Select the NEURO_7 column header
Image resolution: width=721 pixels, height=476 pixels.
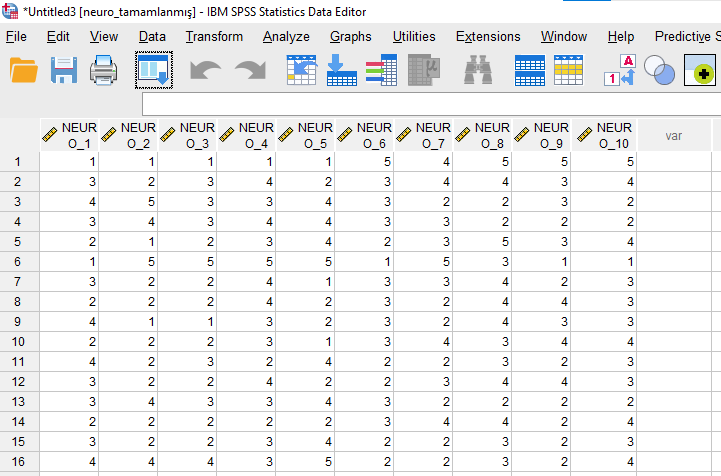(x=423, y=135)
